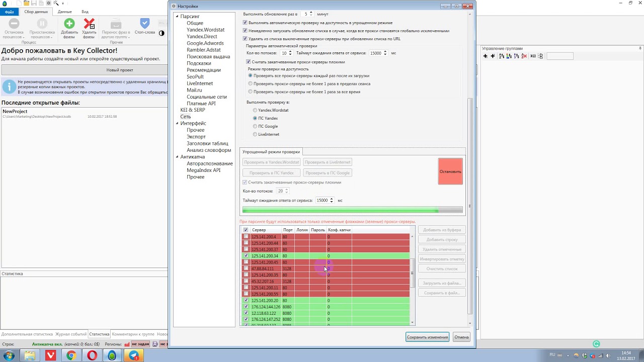The width and height of the screenshot is (644, 362).
Task: Click the green Добавить фразы icon
Action: coord(69,23)
